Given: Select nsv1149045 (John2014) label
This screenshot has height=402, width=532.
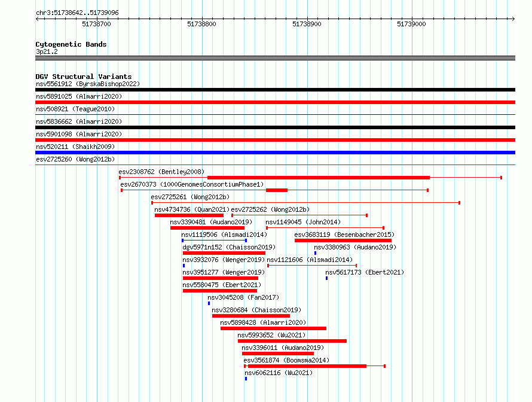Looking at the screenshot, I should click(x=303, y=222).
